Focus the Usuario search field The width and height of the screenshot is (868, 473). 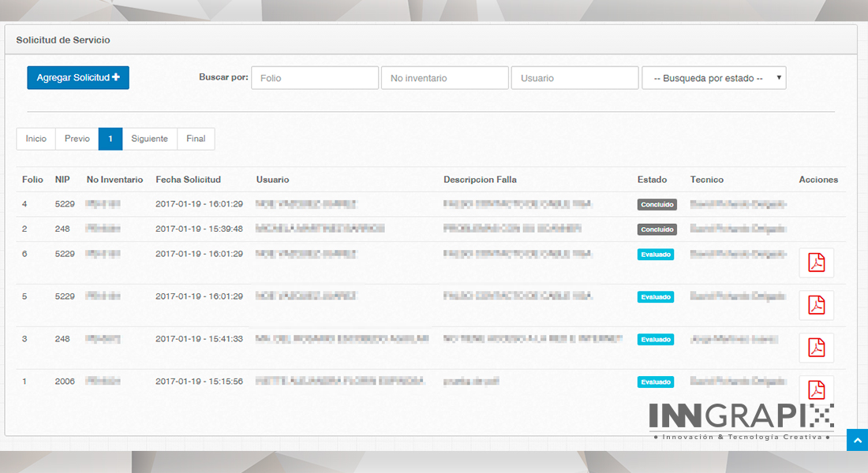pyautogui.click(x=574, y=78)
